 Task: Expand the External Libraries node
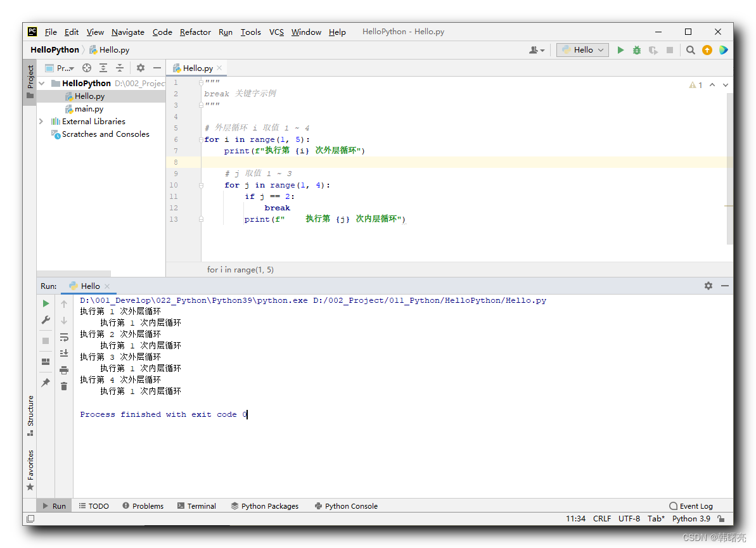pos(41,122)
